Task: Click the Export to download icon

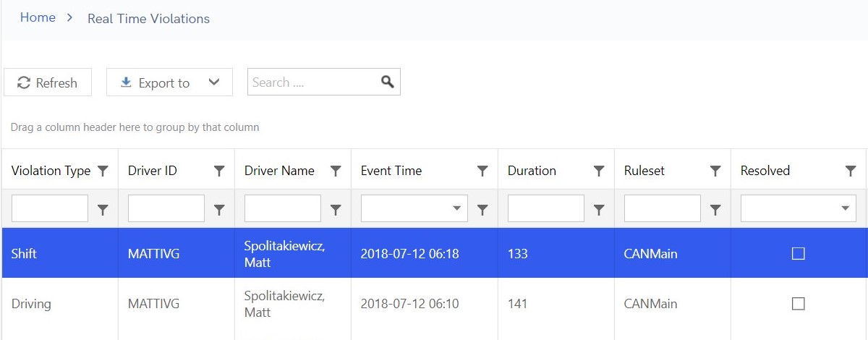Action: (126, 82)
